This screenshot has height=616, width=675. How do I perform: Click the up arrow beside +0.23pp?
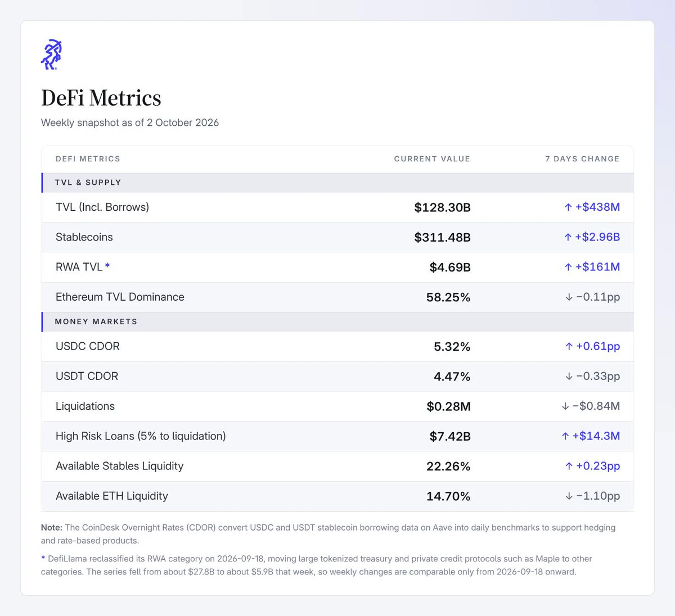click(569, 466)
